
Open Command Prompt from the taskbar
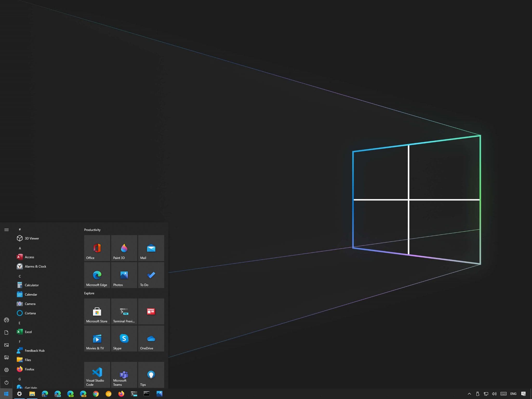tap(147, 394)
